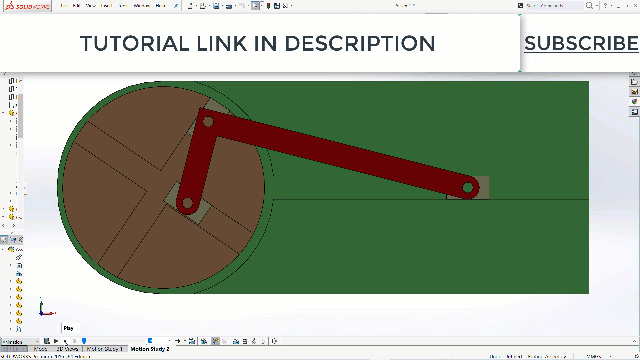Switch to the Model tab
640x360 pixels.
40,349
